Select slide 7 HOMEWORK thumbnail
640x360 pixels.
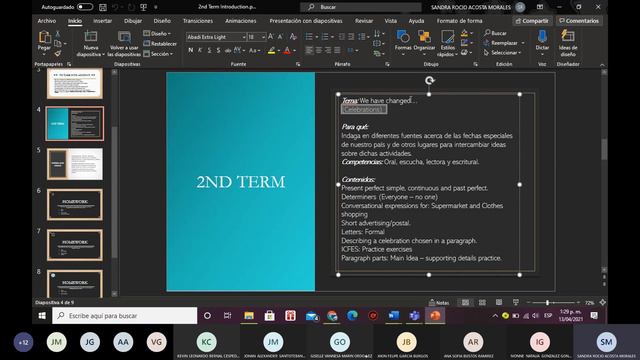tap(75, 245)
